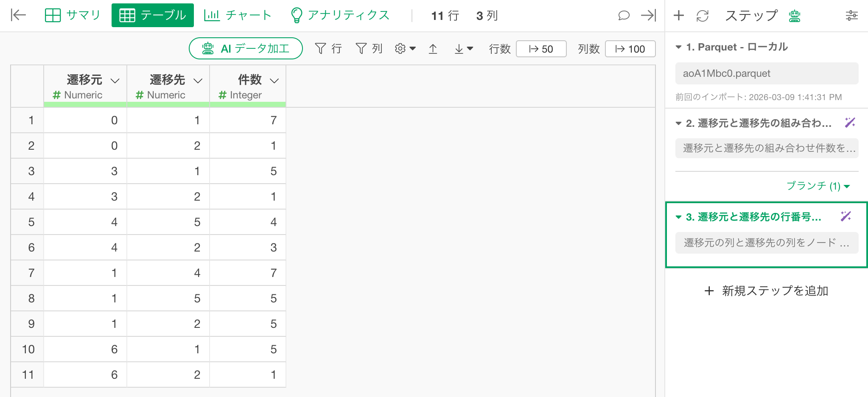Click the plus icon beside the refresh icon
The width and height of the screenshot is (868, 397).
679,16
